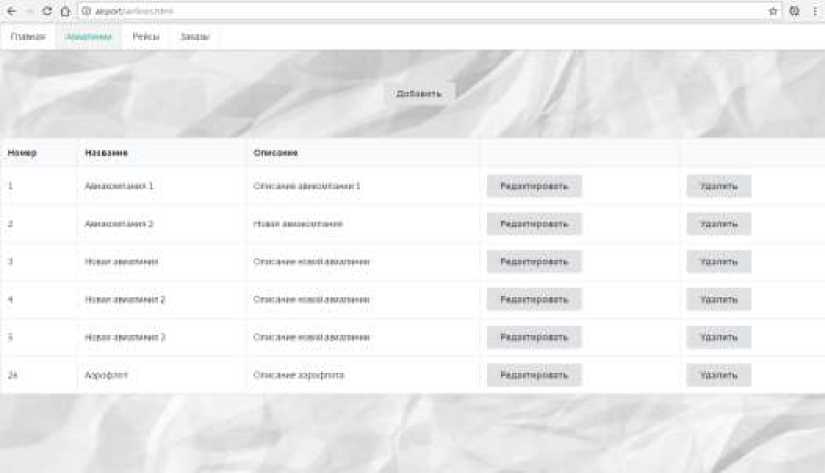The height and width of the screenshot is (473, 825).
Task: Edit Новая авиалиния 2 entry
Action: pos(534,299)
